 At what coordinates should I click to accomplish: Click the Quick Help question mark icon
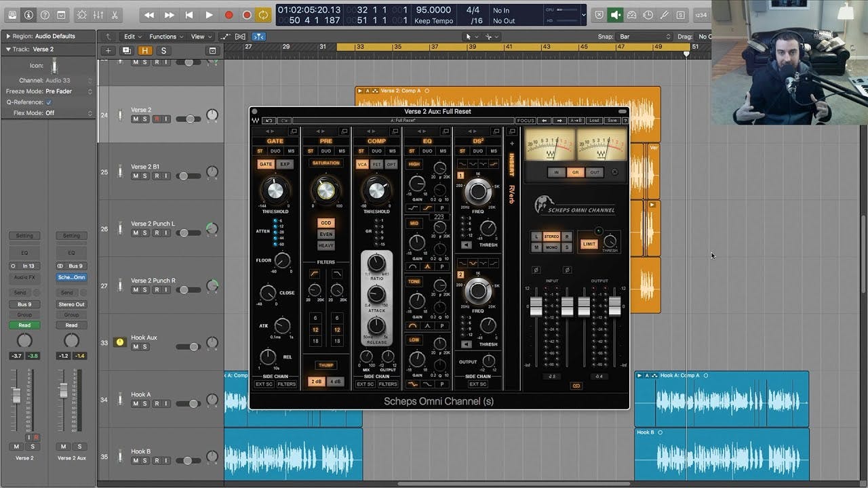pyautogui.click(x=43, y=15)
